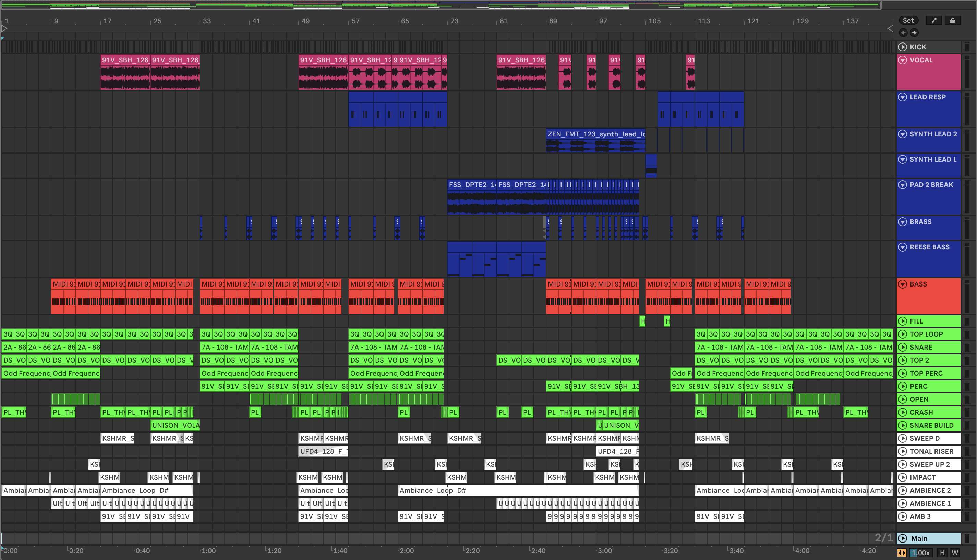Click the H optimize height button
977x560 pixels.
coord(942,553)
